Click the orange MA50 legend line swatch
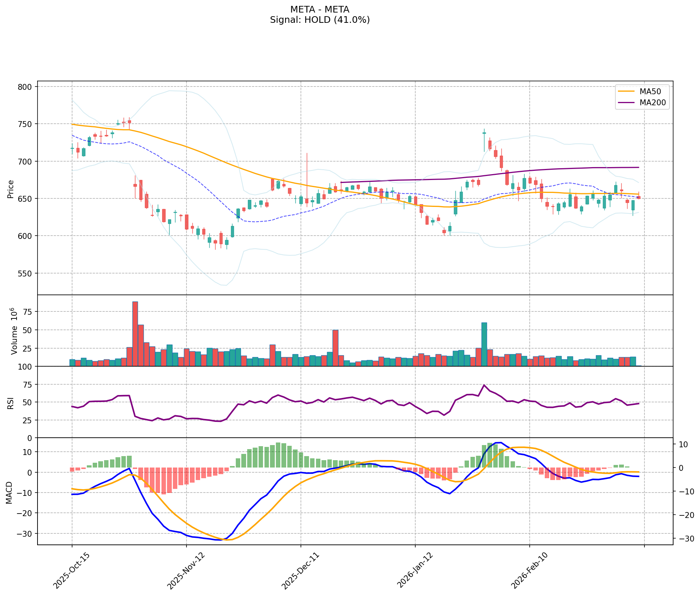Image resolution: width=700 pixels, height=596 pixels. click(627, 91)
